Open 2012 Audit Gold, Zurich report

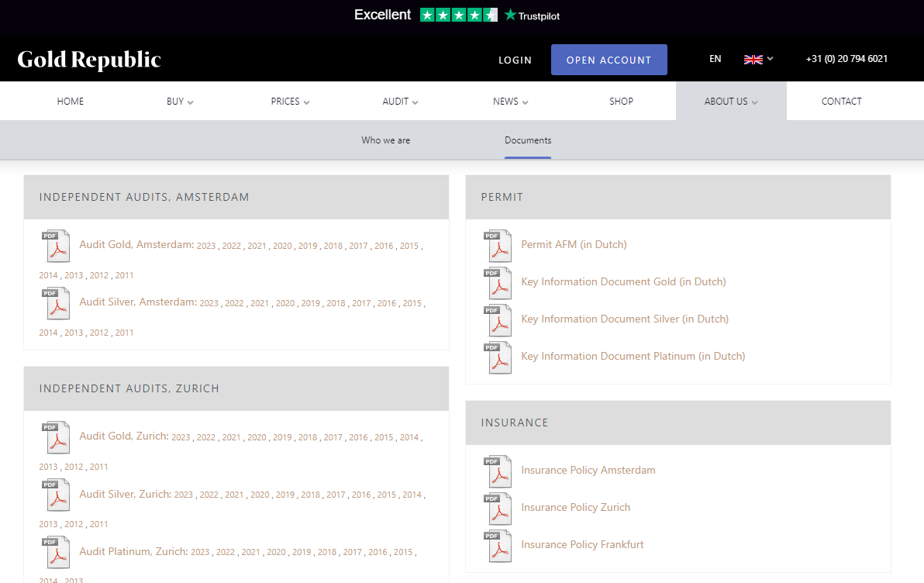tap(74, 467)
